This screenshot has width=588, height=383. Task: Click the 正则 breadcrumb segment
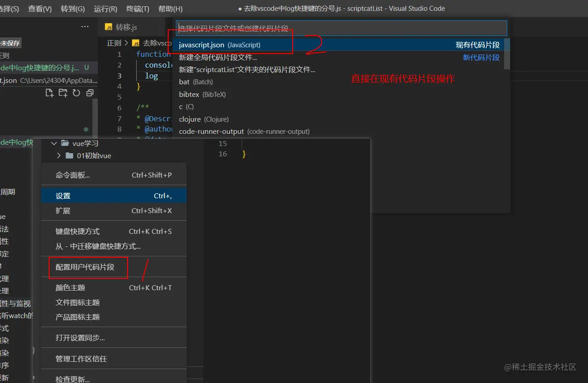click(114, 43)
